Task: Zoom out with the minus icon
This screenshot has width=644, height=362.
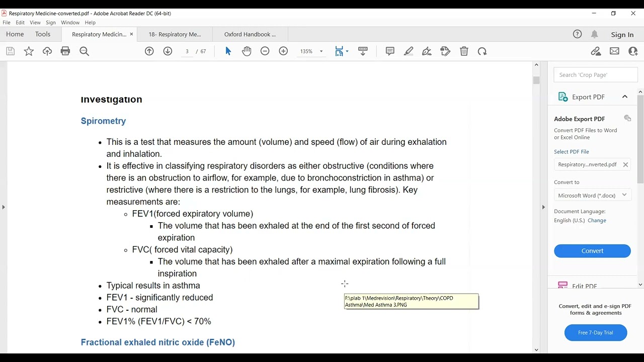Action: pyautogui.click(x=265, y=51)
